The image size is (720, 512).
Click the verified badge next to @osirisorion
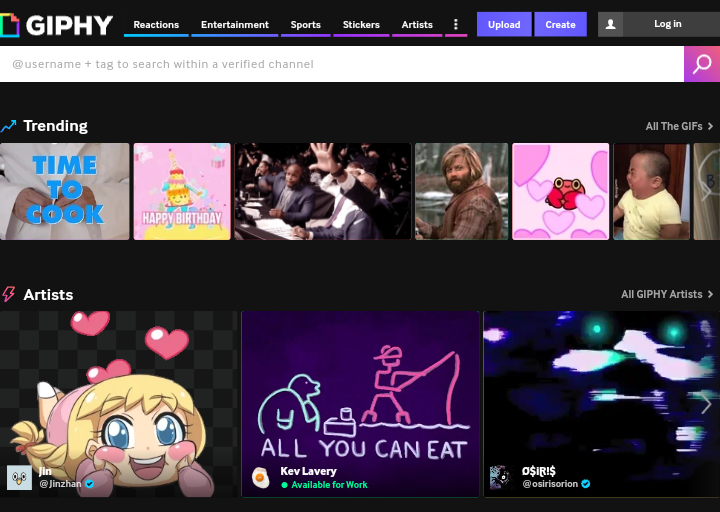pos(585,484)
